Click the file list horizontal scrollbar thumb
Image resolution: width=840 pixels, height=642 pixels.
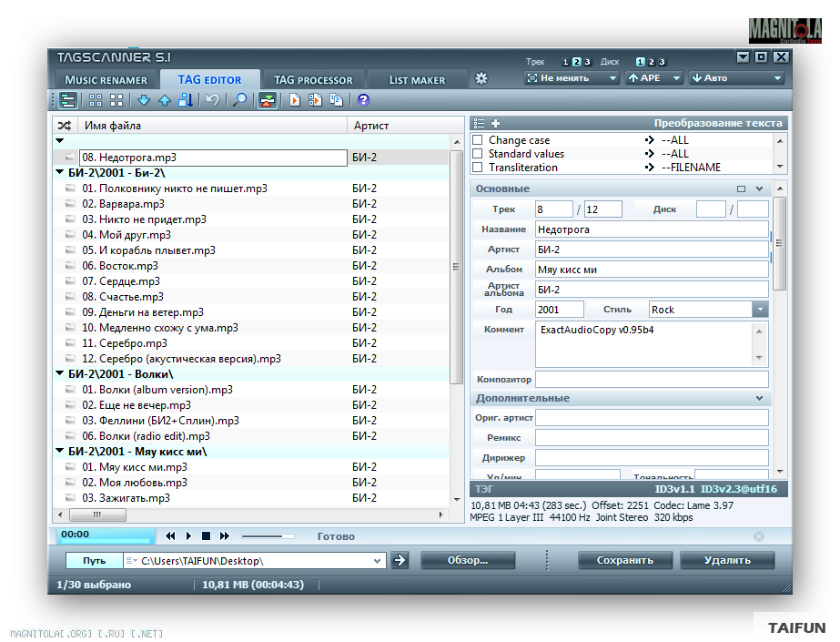[97, 515]
